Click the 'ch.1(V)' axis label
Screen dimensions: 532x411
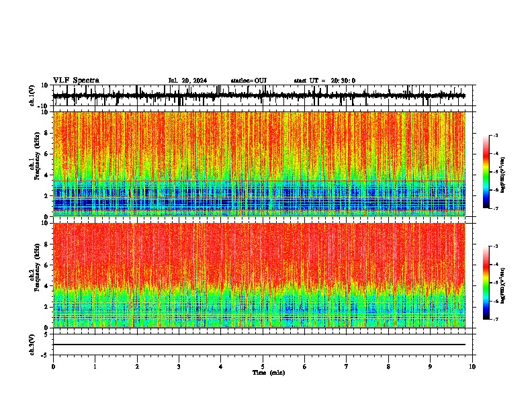[32, 95]
